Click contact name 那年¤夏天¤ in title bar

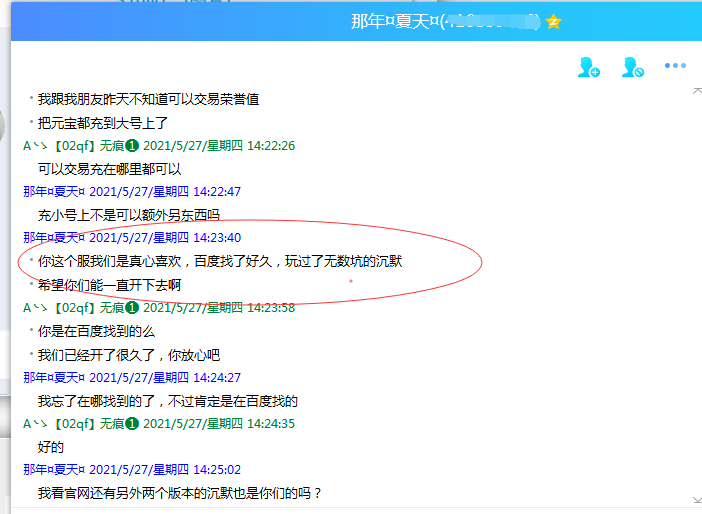(x=394, y=22)
